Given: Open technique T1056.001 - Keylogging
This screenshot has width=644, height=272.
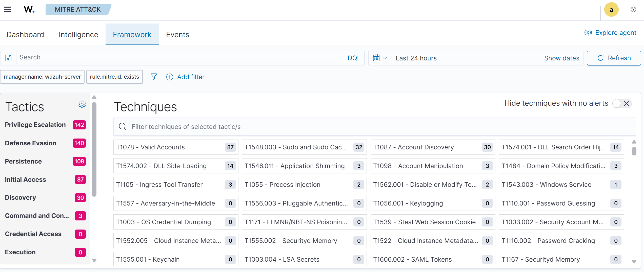Looking at the screenshot, I should tap(433, 203).
